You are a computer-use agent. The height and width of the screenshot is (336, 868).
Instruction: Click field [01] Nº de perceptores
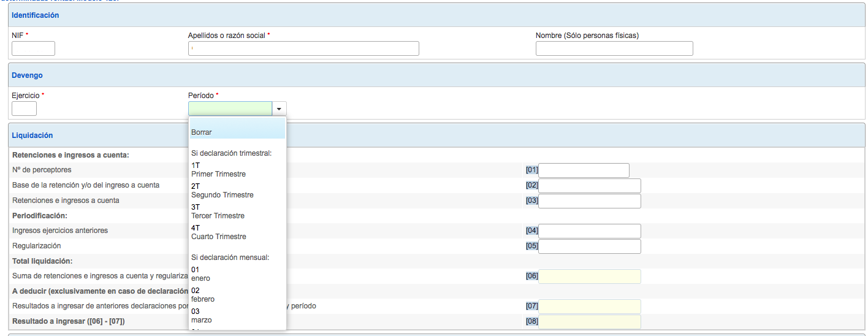click(x=584, y=170)
